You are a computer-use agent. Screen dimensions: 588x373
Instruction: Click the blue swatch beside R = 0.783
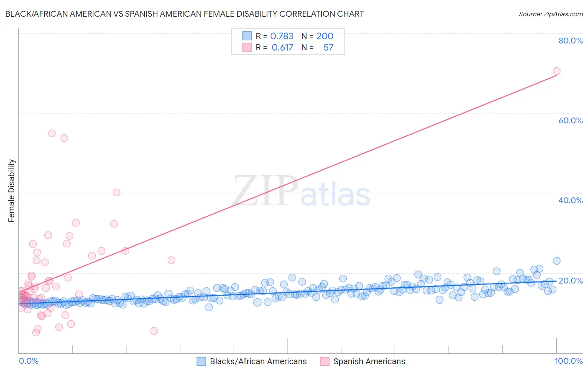coord(247,36)
